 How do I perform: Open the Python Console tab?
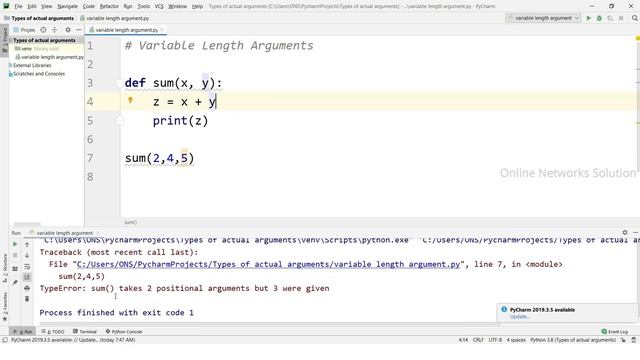click(124, 331)
